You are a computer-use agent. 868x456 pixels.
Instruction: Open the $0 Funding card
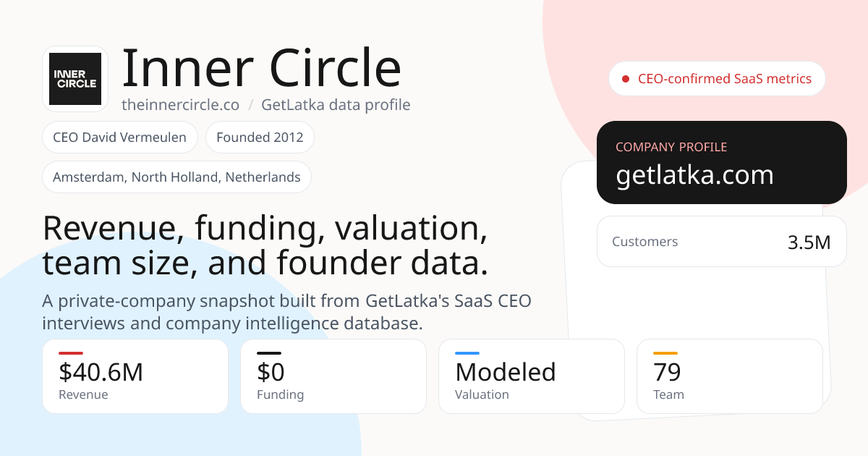[x=333, y=376]
